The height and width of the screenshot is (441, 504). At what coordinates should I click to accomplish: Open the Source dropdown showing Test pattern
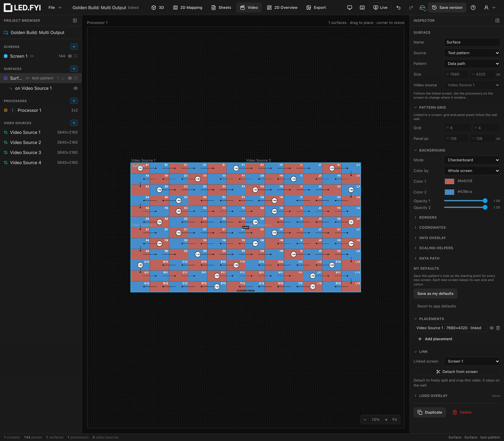[472, 53]
